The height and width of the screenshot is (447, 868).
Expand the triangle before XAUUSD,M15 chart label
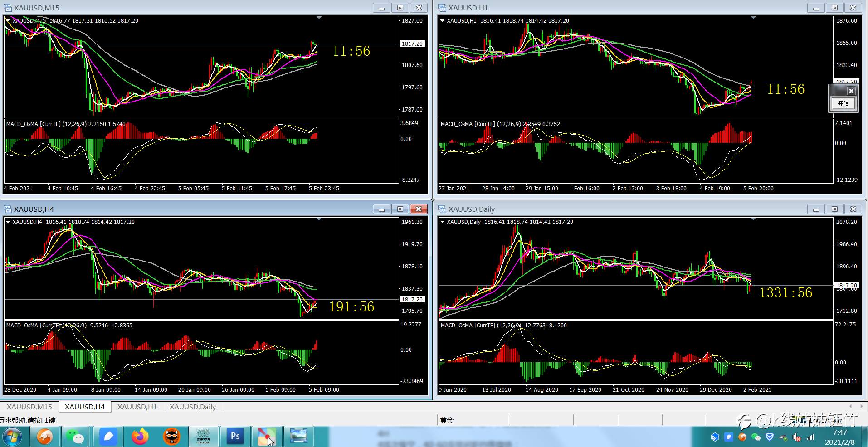[8, 20]
